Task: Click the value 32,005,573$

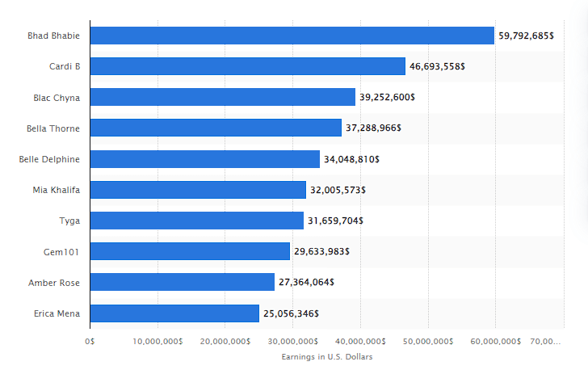Action: click(338, 191)
